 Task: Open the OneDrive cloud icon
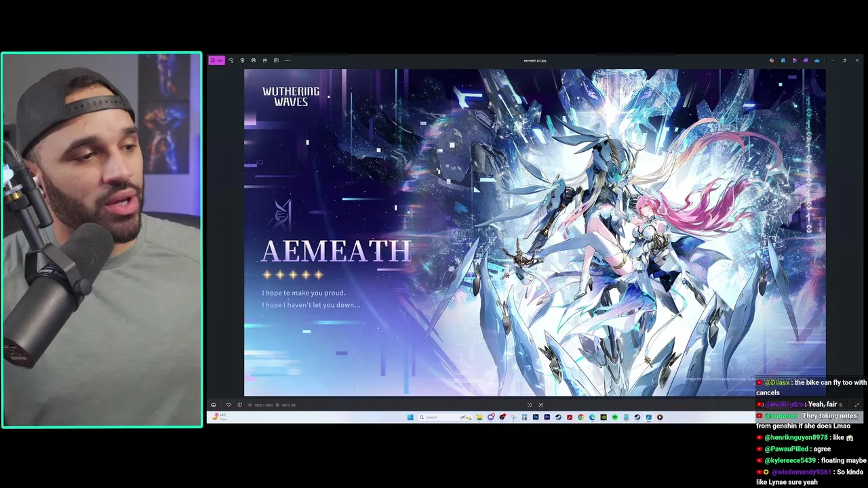(816, 60)
